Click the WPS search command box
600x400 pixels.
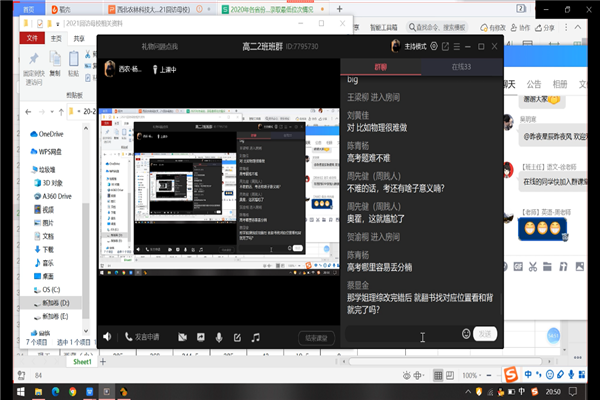(x=437, y=27)
